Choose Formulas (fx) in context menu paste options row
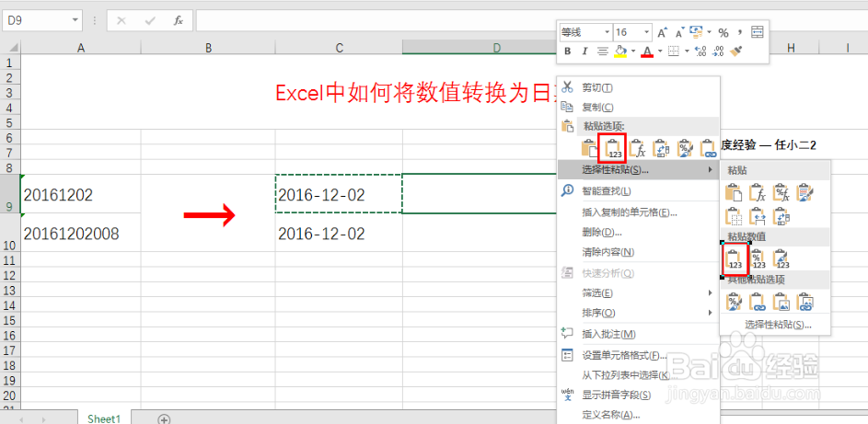 click(638, 148)
